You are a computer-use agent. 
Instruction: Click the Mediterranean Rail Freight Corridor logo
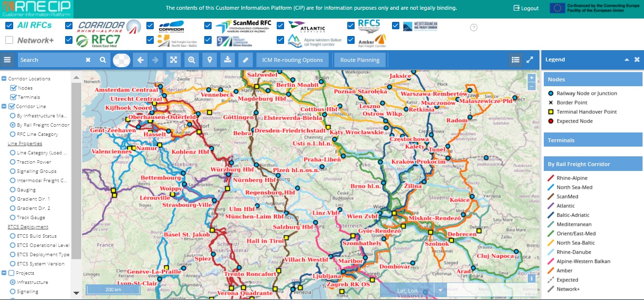(x=421, y=26)
